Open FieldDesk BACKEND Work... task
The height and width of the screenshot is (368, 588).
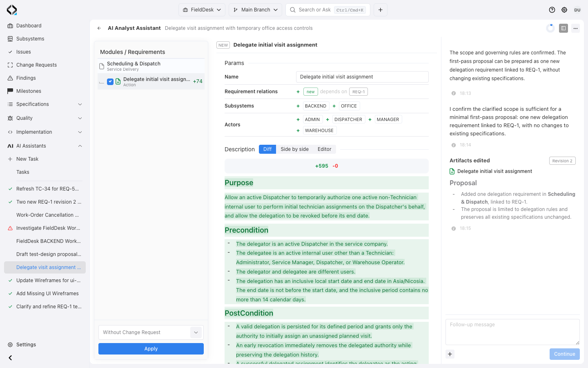tap(45, 241)
